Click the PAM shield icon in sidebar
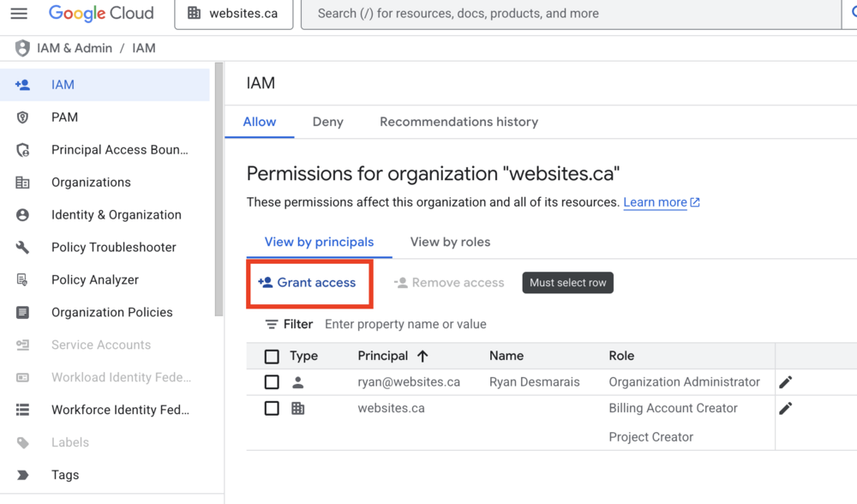The height and width of the screenshot is (504, 857). [23, 117]
